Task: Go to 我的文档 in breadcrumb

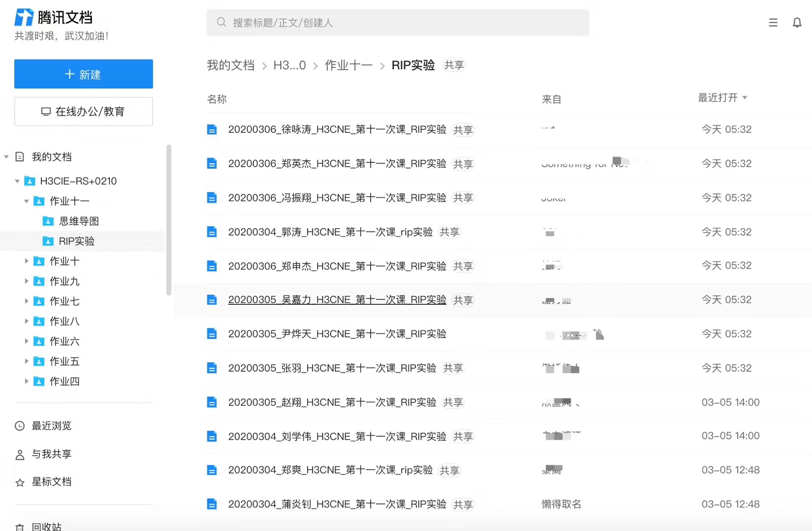Action: 230,65
